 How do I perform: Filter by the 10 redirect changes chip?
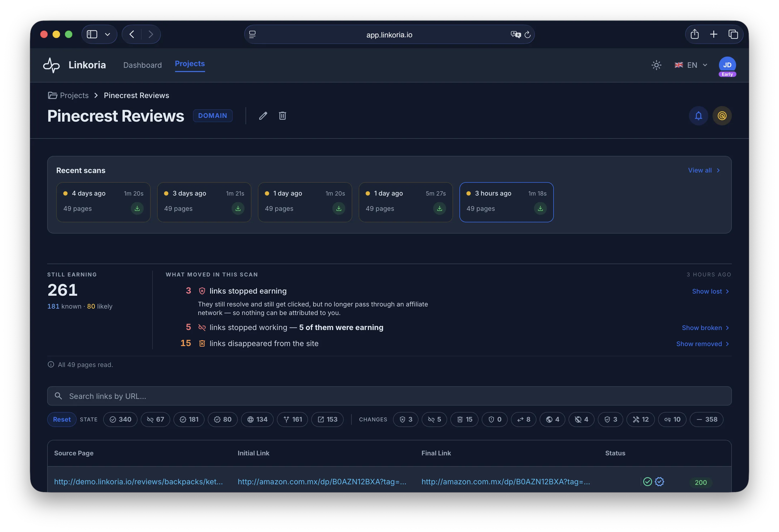[672, 419]
